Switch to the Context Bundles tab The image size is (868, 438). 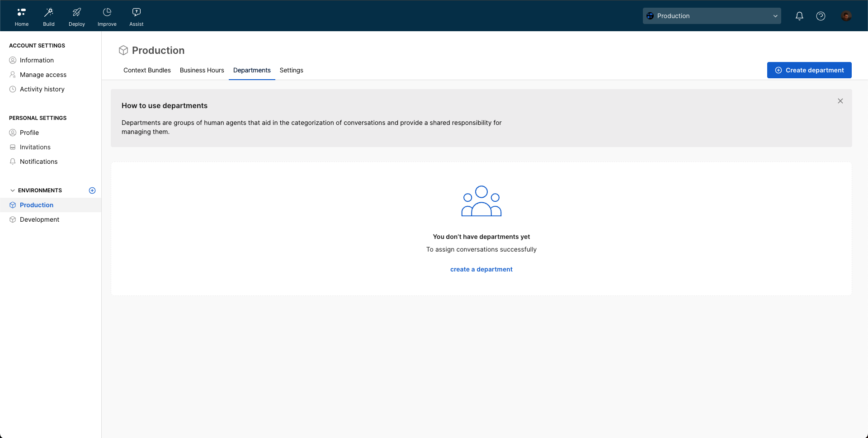147,70
